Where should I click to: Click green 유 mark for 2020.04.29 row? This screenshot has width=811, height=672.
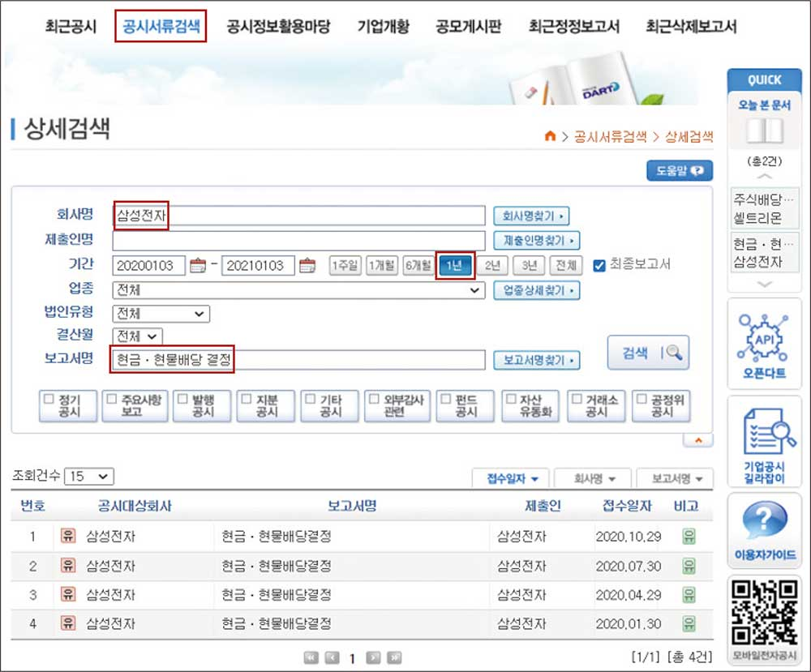(689, 594)
